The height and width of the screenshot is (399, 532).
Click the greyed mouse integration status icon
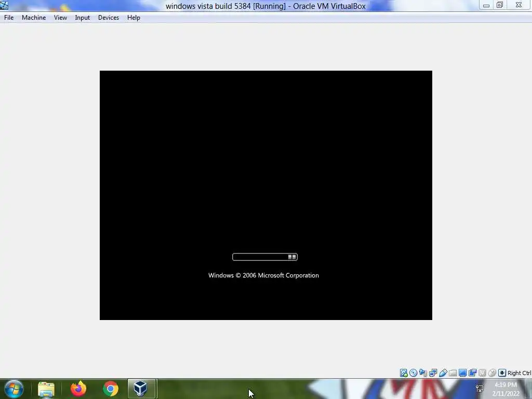(x=492, y=373)
